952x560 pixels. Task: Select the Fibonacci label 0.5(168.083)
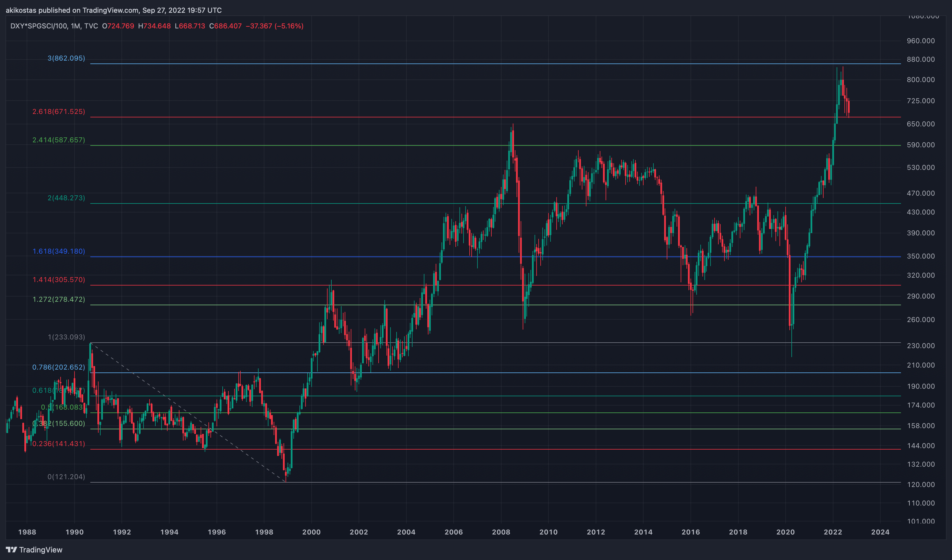pos(62,407)
